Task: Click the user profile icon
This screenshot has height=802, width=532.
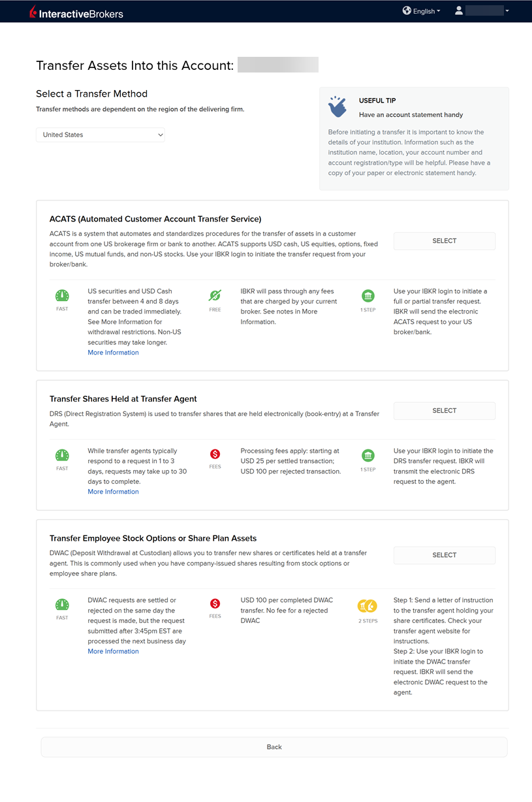Action: tap(459, 10)
